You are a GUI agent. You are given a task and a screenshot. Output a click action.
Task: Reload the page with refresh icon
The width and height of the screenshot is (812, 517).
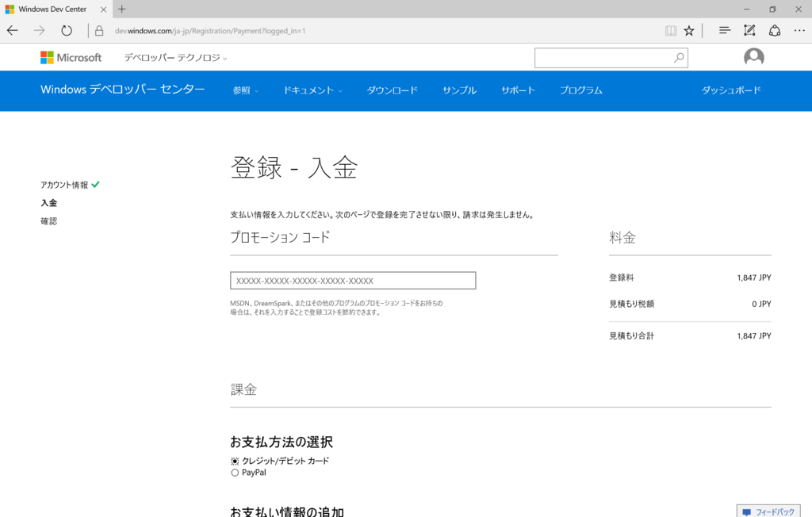(x=67, y=31)
